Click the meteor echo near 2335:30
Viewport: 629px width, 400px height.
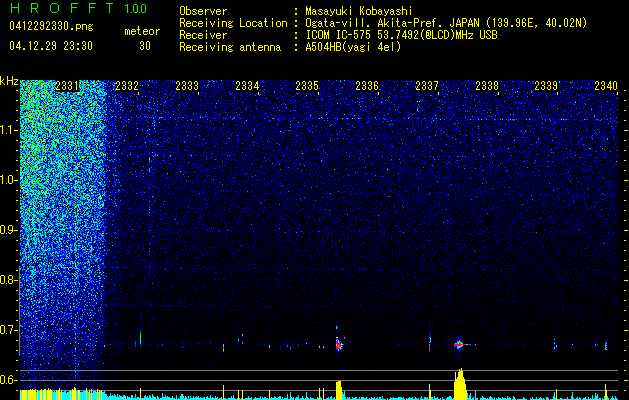[338, 344]
